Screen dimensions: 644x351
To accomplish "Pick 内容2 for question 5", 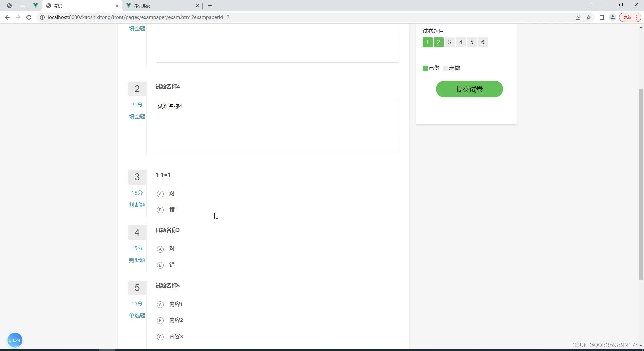I will pos(170,320).
